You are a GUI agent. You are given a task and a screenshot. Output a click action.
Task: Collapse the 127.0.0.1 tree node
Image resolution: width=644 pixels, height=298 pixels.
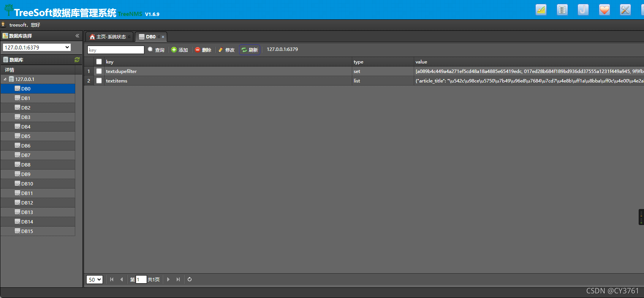[5, 79]
